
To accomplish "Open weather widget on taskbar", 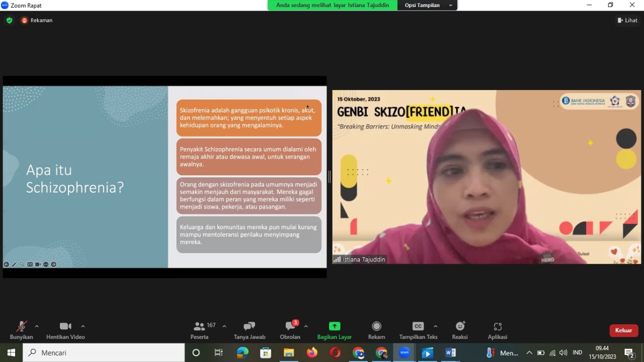I will pyautogui.click(x=502, y=352).
